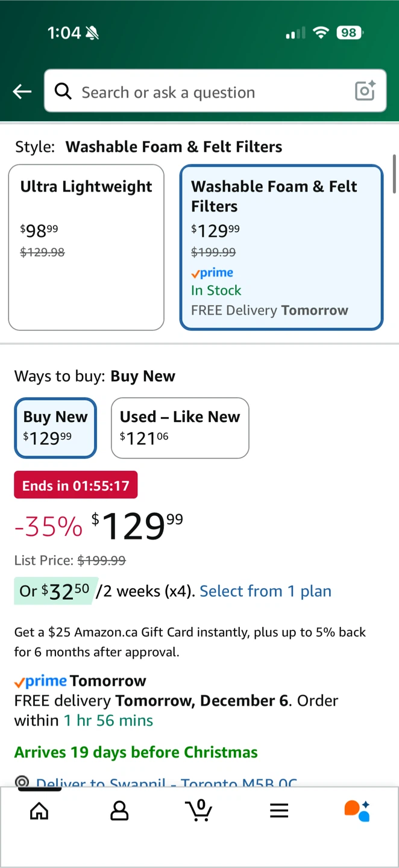Screen dimensions: 399x868
Task: Tap the Ends in countdown badge
Action: point(76,485)
